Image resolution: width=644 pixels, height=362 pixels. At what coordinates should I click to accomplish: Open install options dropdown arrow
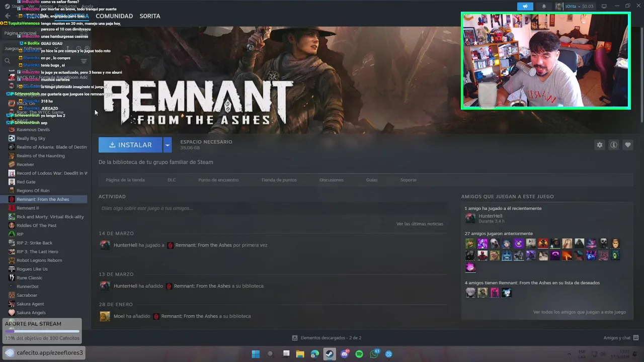point(168,145)
